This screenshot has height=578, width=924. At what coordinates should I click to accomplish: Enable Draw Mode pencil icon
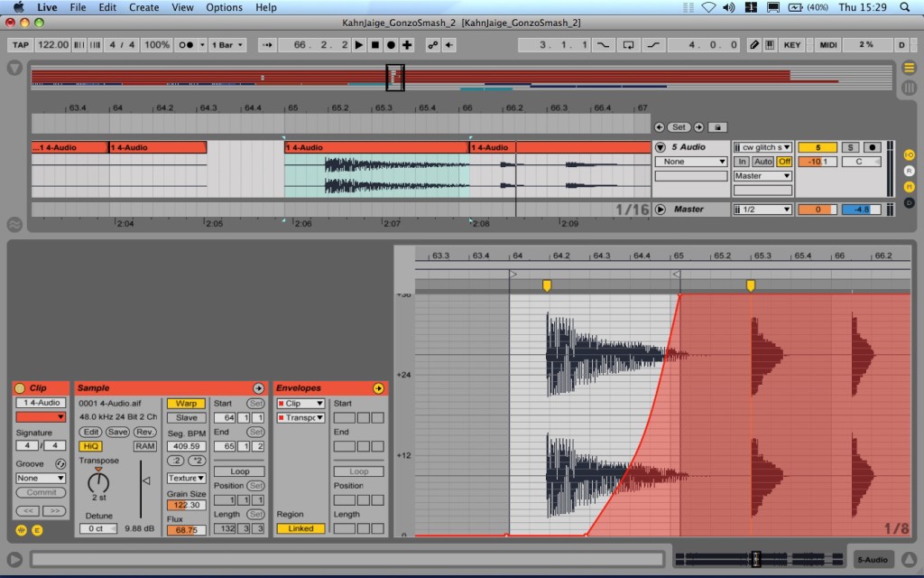point(754,44)
